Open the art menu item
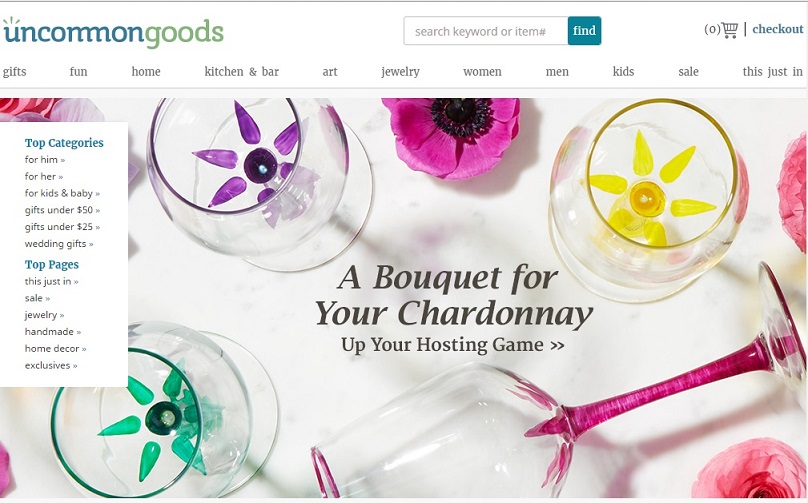This screenshot has width=808, height=503. (330, 72)
